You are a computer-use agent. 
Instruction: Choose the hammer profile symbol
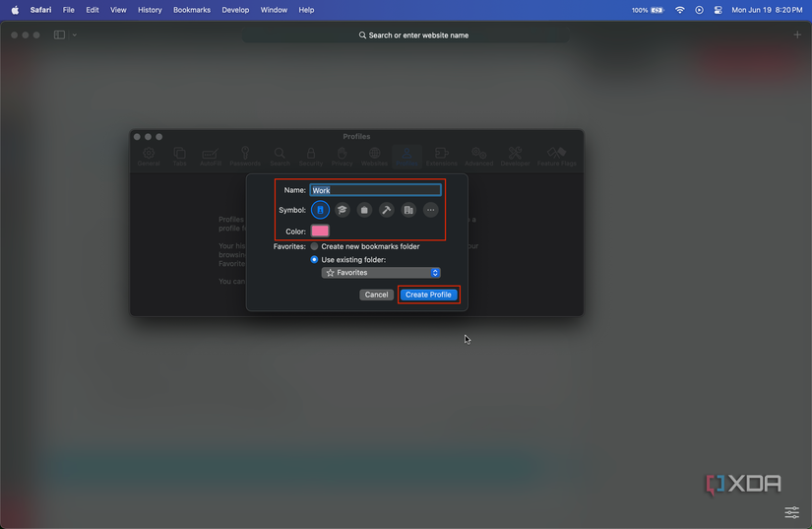pyautogui.click(x=387, y=210)
